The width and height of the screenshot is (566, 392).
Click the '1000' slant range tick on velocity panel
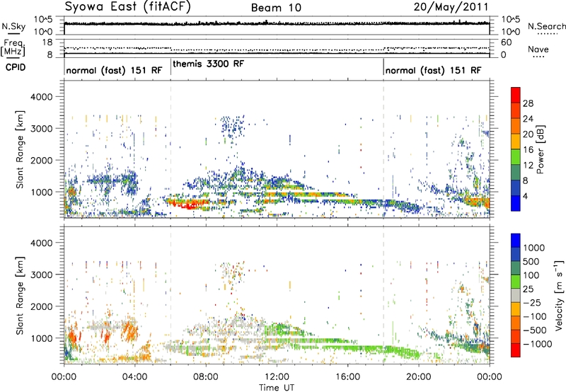(x=42, y=338)
